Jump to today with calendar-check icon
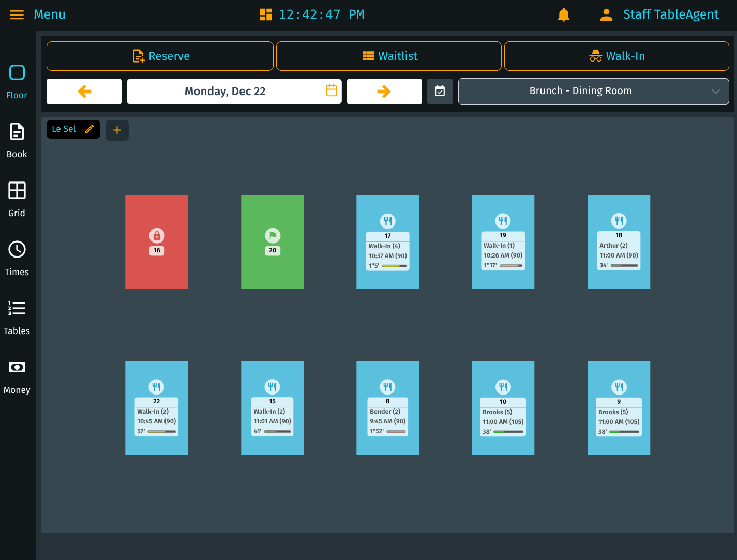737x560 pixels. tap(440, 92)
